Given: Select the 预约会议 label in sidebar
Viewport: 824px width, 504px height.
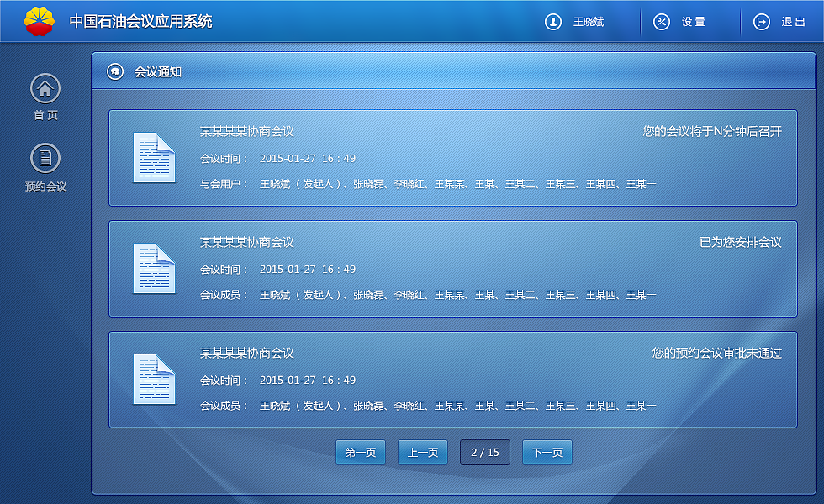Looking at the screenshot, I should click(45, 186).
